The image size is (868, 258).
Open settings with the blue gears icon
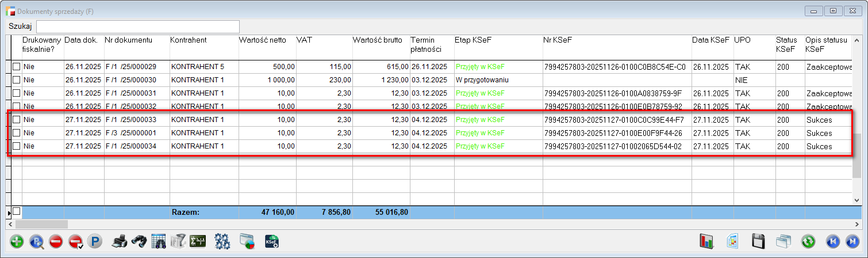click(x=222, y=241)
